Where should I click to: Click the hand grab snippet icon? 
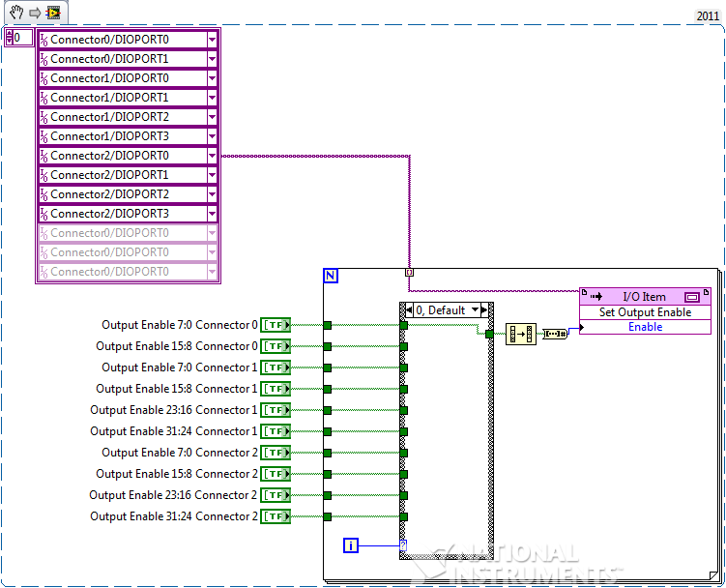(x=16, y=12)
